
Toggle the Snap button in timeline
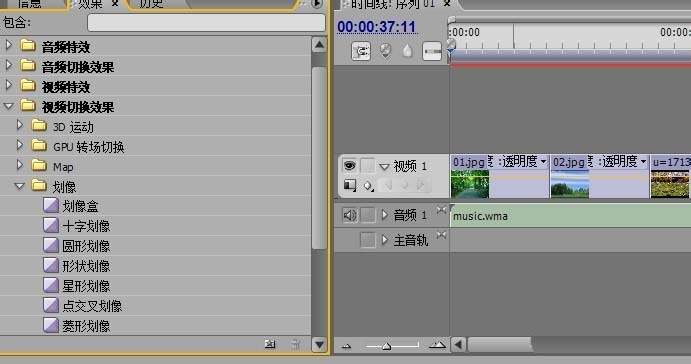(x=360, y=51)
